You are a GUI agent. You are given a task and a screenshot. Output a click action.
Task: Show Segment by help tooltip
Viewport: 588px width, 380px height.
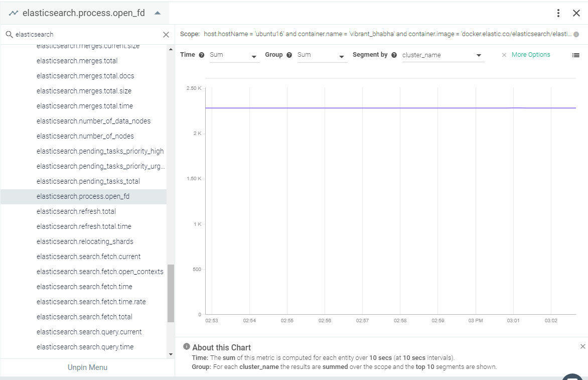point(394,55)
